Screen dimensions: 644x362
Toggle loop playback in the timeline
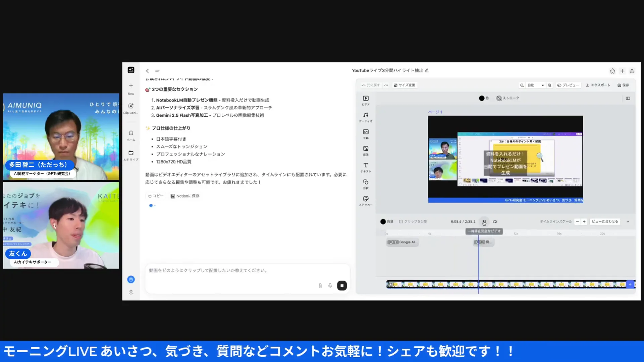point(495,222)
